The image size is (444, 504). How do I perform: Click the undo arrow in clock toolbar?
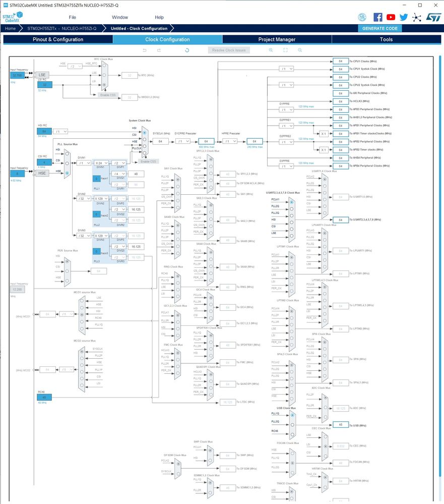(145, 50)
